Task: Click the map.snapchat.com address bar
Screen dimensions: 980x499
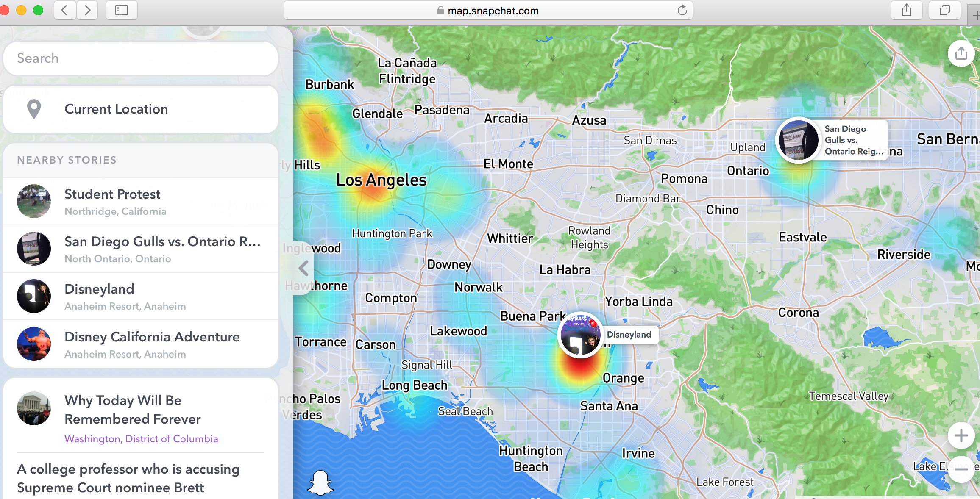Action: [488, 10]
